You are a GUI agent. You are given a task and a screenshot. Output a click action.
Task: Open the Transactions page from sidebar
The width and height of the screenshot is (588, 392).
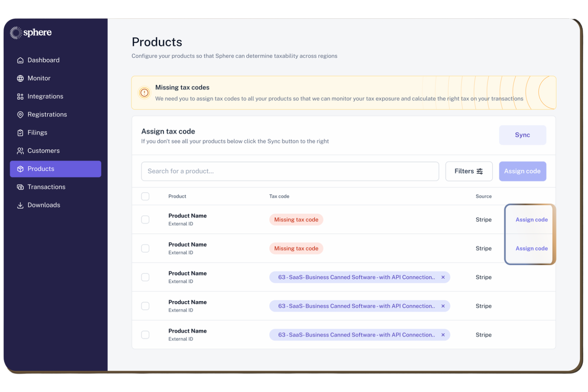pos(46,187)
